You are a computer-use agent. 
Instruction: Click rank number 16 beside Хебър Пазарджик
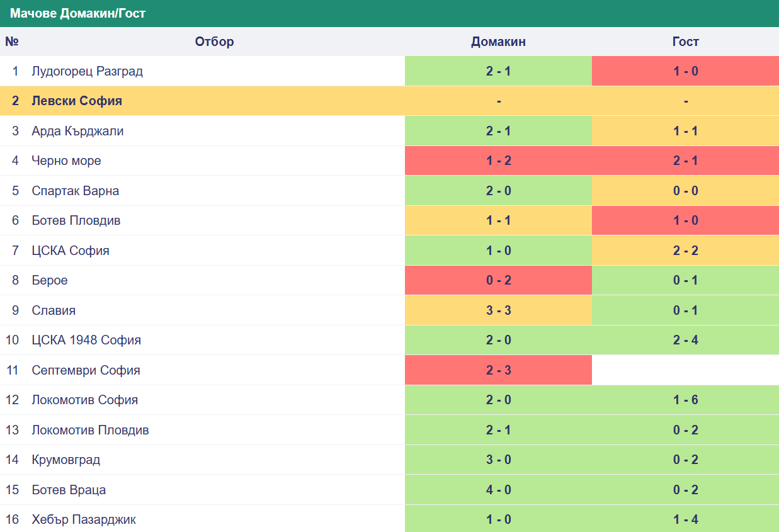tap(13, 519)
